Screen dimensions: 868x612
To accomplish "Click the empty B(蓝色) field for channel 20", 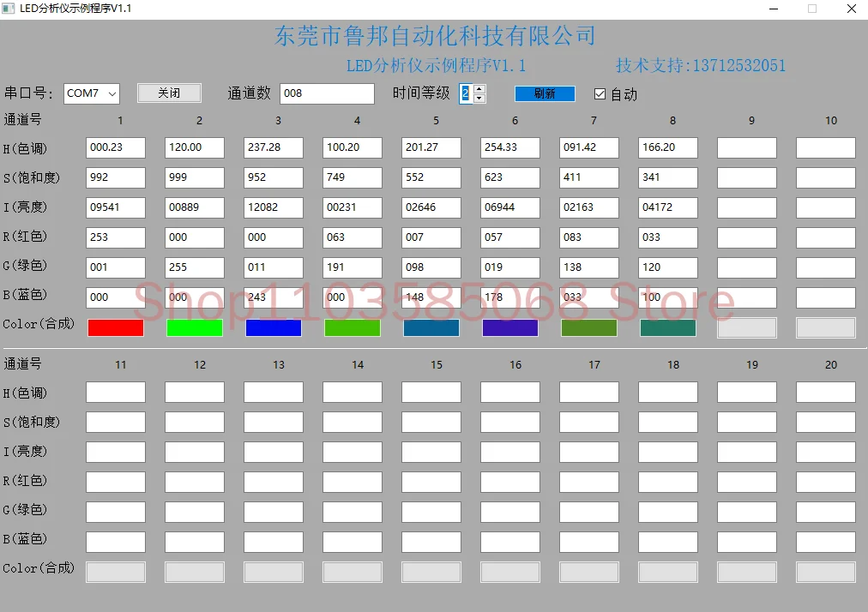I will pyautogui.click(x=826, y=542).
